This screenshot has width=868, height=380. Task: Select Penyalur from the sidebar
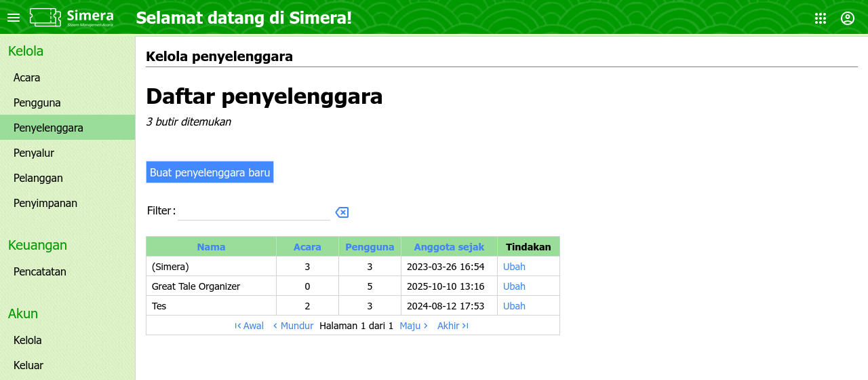point(34,153)
